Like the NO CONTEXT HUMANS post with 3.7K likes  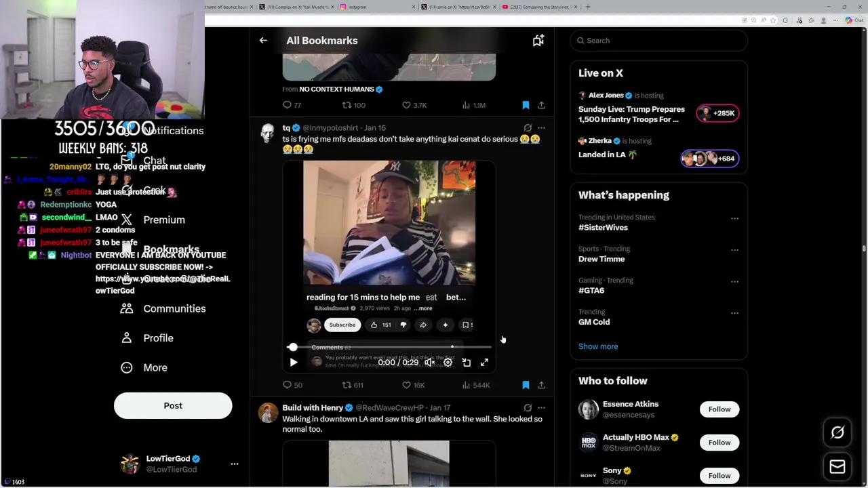[414, 105]
